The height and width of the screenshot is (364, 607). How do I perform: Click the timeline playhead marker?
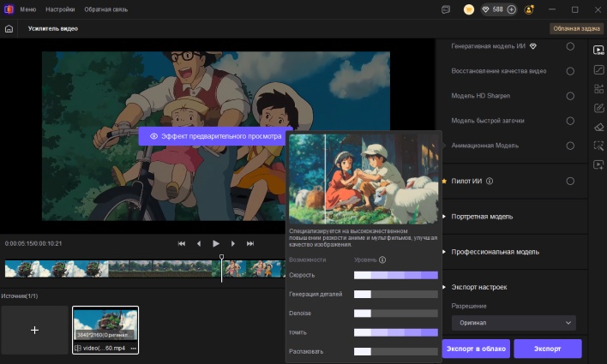pos(222,257)
